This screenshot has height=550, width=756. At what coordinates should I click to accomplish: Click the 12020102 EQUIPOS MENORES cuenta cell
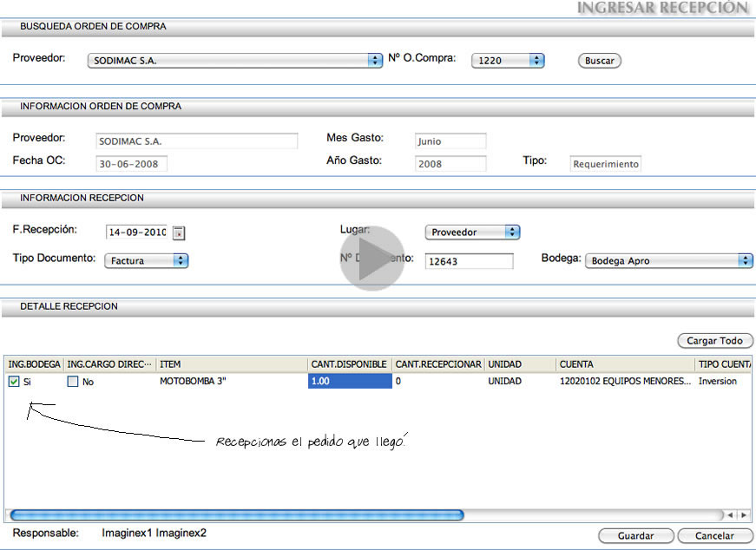point(625,382)
